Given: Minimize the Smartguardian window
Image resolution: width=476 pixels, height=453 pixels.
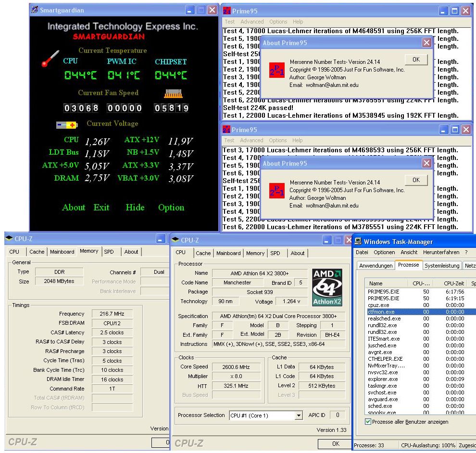Looking at the screenshot, I should pos(189,10).
